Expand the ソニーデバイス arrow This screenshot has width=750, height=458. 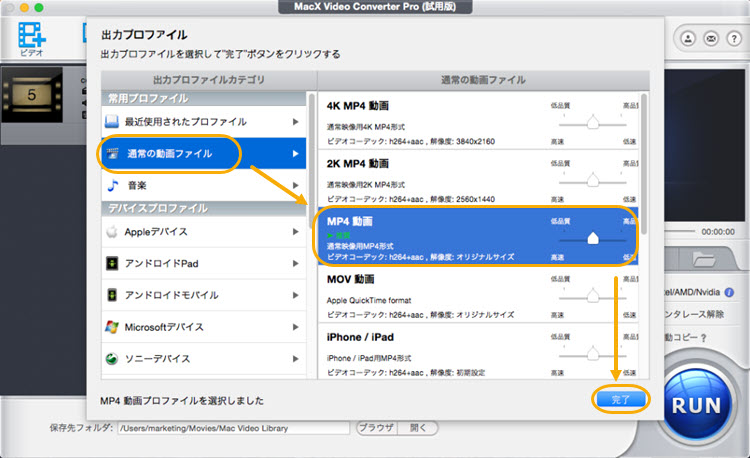pyautogui.click(x=296, y=359)
